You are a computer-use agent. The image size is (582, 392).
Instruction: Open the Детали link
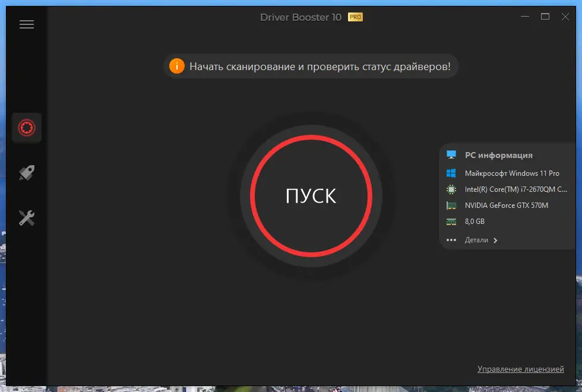pyautogui.click(x=476, y=240)
